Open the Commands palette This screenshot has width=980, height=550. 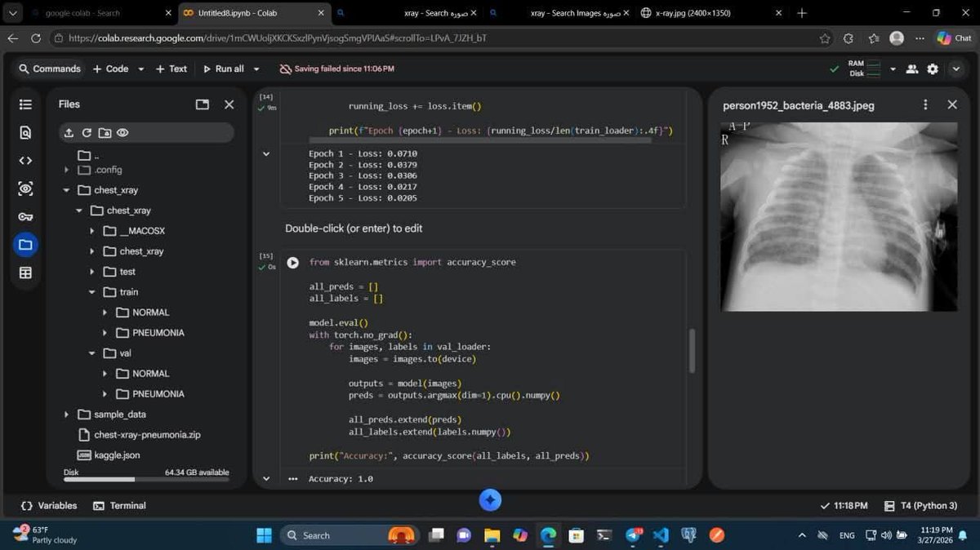pyautogui.click(x=51, y=69)
